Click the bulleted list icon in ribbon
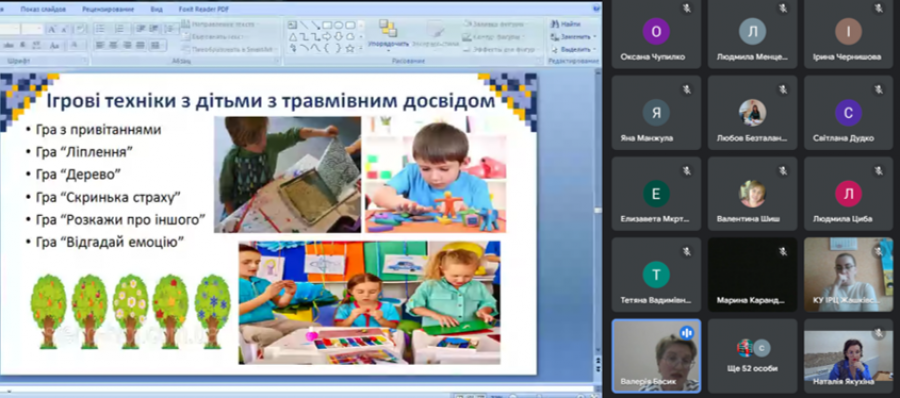 [100, 29]
